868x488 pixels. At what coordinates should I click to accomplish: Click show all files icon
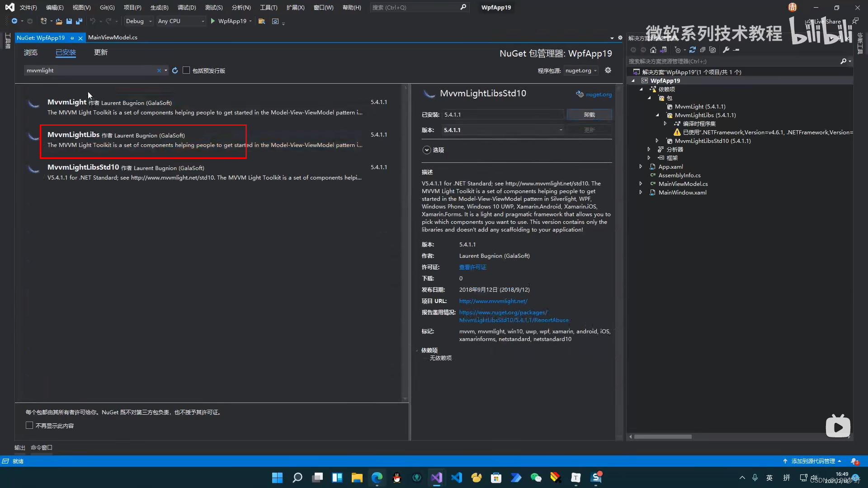coord(712,50)
